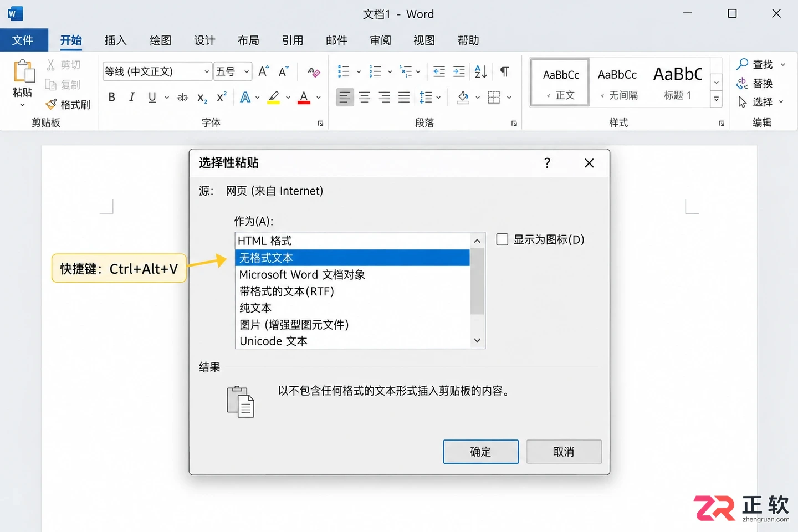Select 带格式的文本(RTF) list item
The width and height of the screenshot is (798, 532).
tap(352, 291)
